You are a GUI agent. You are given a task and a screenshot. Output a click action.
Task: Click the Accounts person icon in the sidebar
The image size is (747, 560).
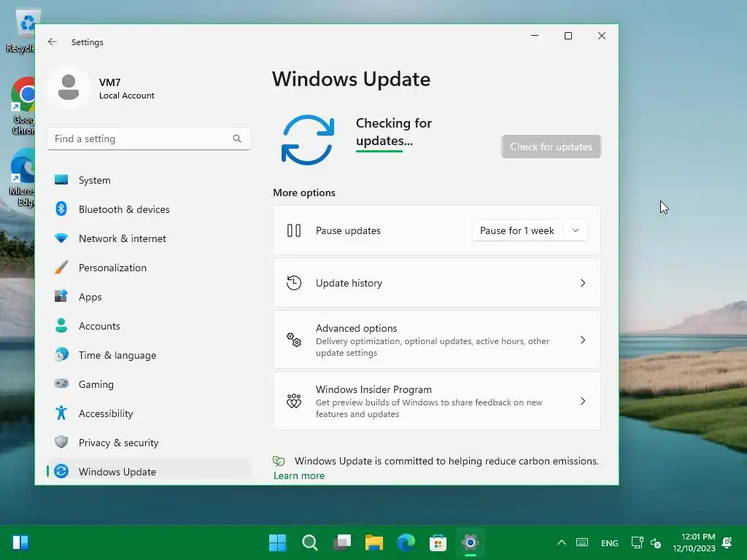tap(61, 325)
